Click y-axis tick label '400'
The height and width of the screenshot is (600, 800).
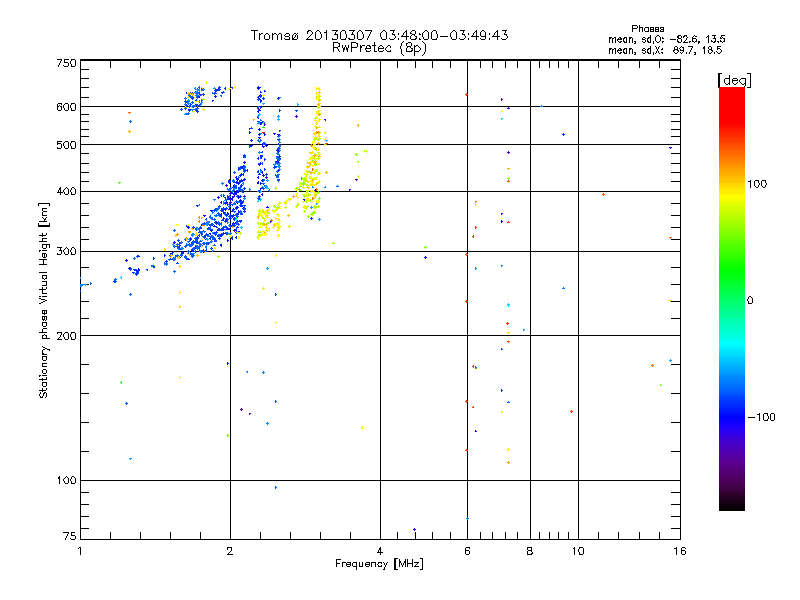click(x=67, y=191)
